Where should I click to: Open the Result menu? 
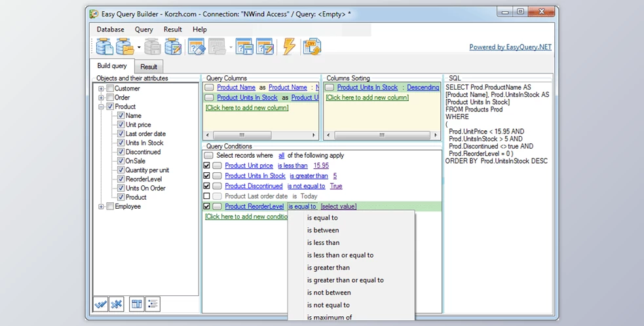172,29
